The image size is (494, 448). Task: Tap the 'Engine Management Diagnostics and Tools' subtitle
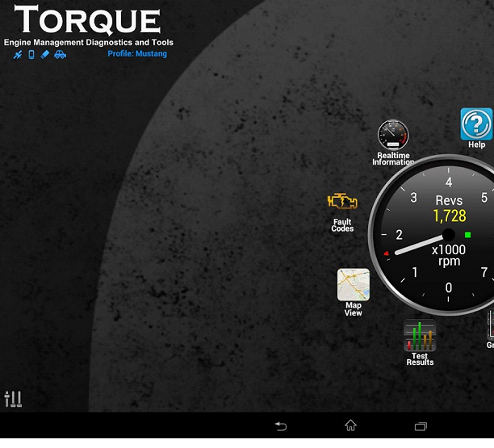(89, 43)
